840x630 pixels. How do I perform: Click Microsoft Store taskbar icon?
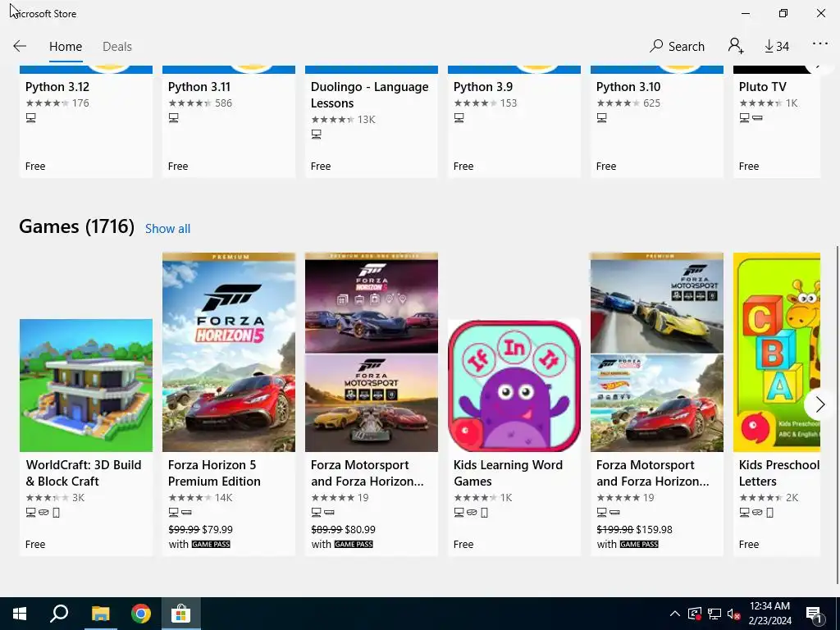click(181, 614)
